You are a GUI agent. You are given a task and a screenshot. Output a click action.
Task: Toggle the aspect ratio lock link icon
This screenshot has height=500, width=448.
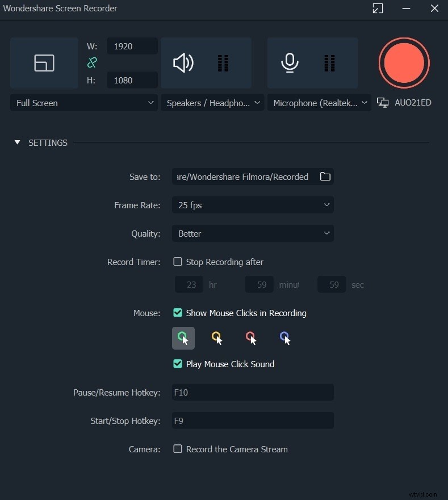click(x=92, y=63)
